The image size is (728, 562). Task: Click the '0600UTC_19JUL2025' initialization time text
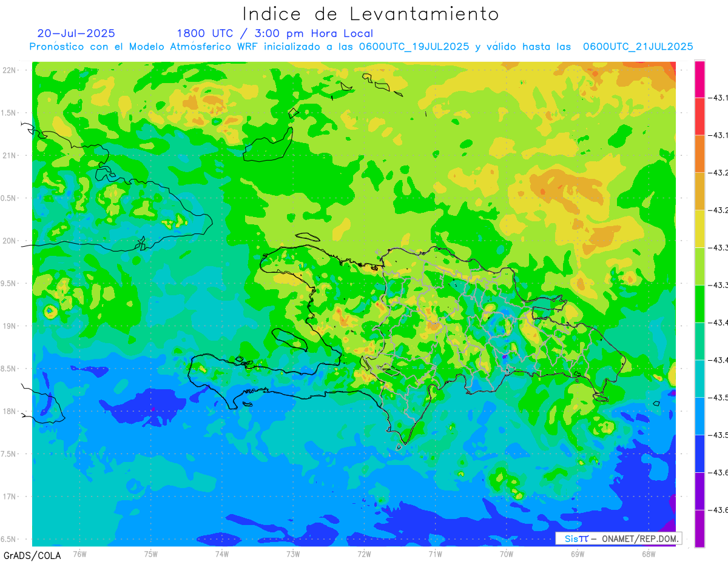coord(414,47)
